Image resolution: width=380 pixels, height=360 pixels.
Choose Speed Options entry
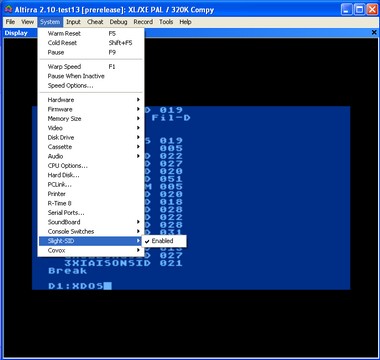tap(91, 86)
